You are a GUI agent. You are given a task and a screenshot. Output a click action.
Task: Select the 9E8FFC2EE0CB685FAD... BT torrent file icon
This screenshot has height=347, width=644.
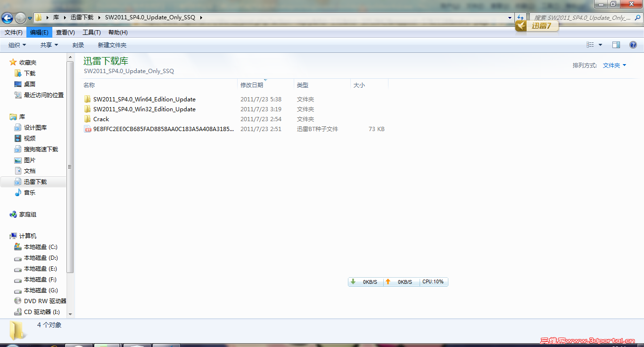pyautogui.click(x=87, y=129)
